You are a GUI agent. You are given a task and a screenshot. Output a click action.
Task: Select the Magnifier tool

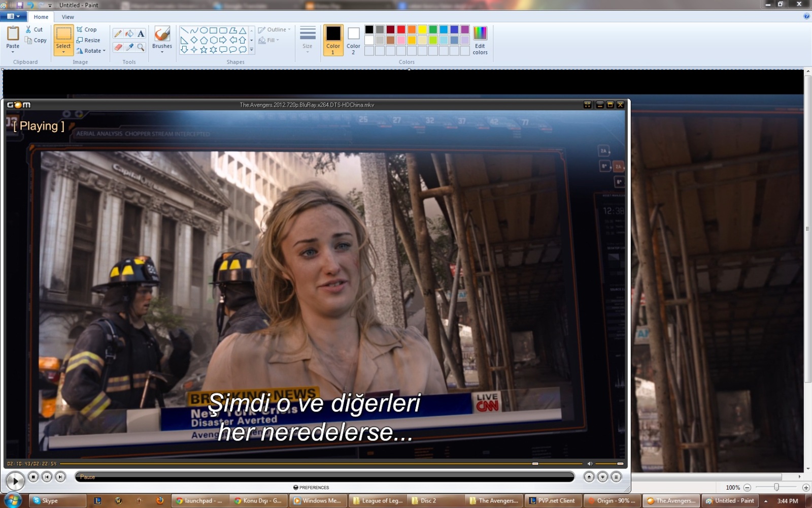141,47
